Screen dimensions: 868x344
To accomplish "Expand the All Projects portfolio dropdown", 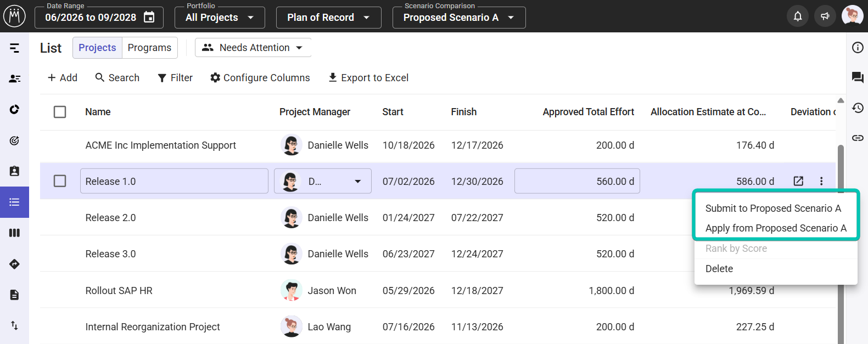I will click(220, 18).
